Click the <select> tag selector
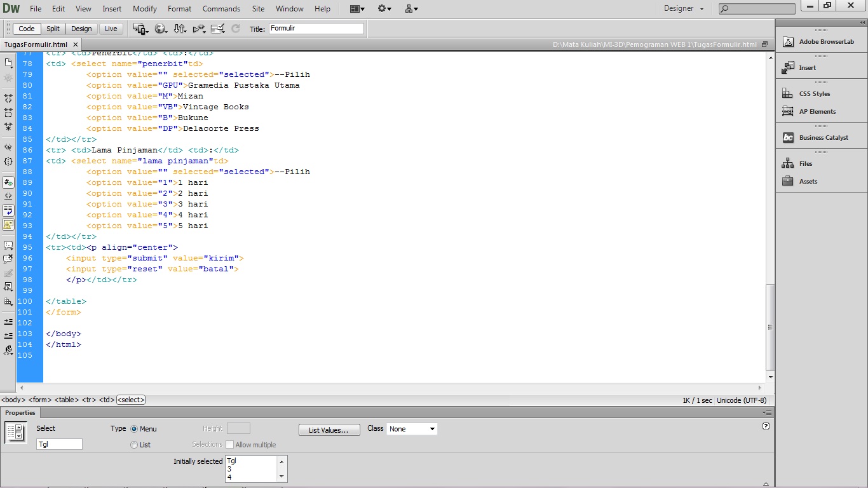868x488 pixels. click(131, 400)
